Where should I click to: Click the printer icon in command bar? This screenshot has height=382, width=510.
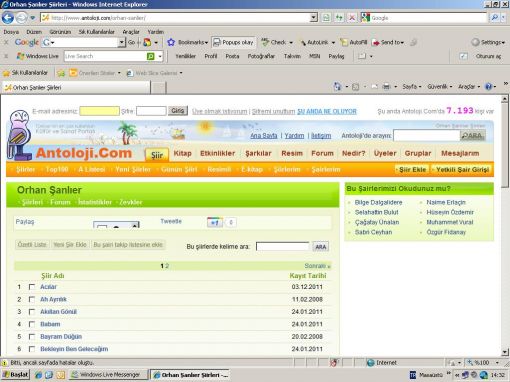pyautogui.click(x=386, y=87)
